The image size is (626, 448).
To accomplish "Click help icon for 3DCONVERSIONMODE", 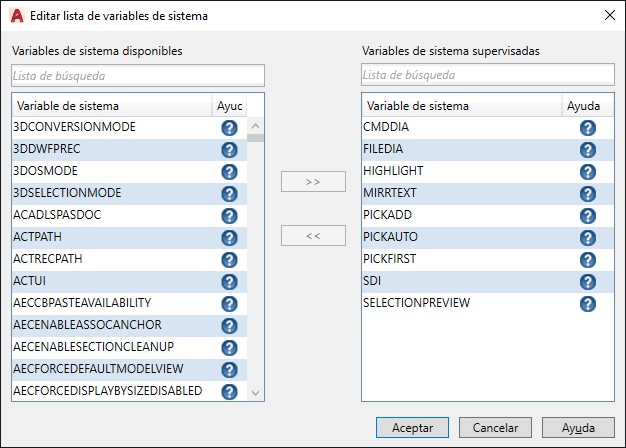I will 229,128.
